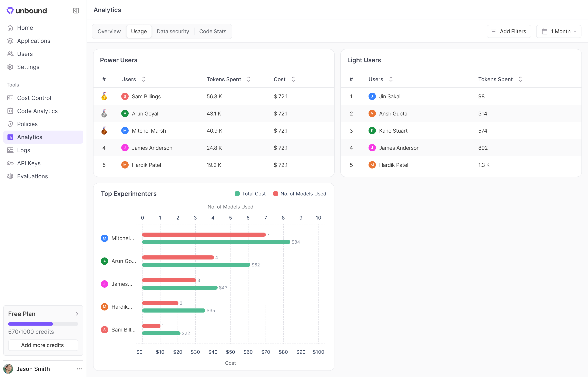Switch to the Code Stats tab

(x=212, y=31)
